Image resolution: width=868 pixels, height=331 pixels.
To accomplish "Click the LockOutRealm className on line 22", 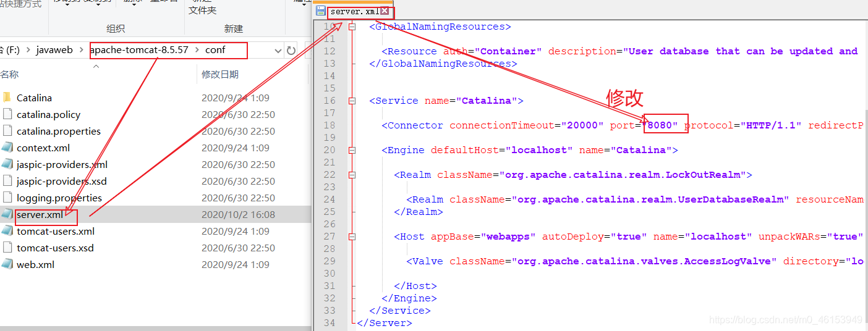I will click(x=625, y=175).
